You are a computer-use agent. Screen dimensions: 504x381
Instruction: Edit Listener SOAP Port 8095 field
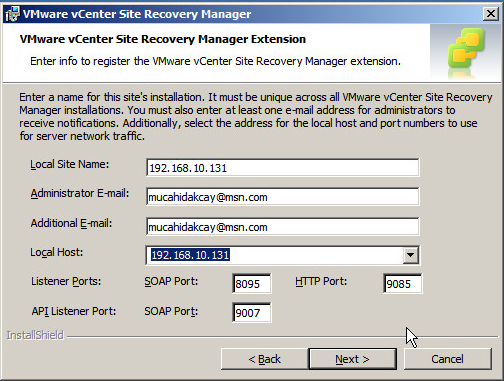point(252,284)
